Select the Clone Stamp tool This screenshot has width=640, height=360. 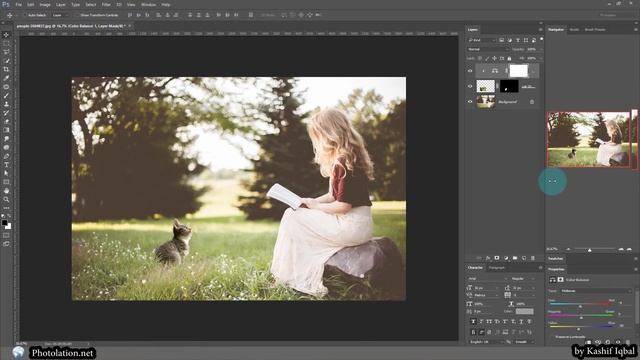pos(6,104)
